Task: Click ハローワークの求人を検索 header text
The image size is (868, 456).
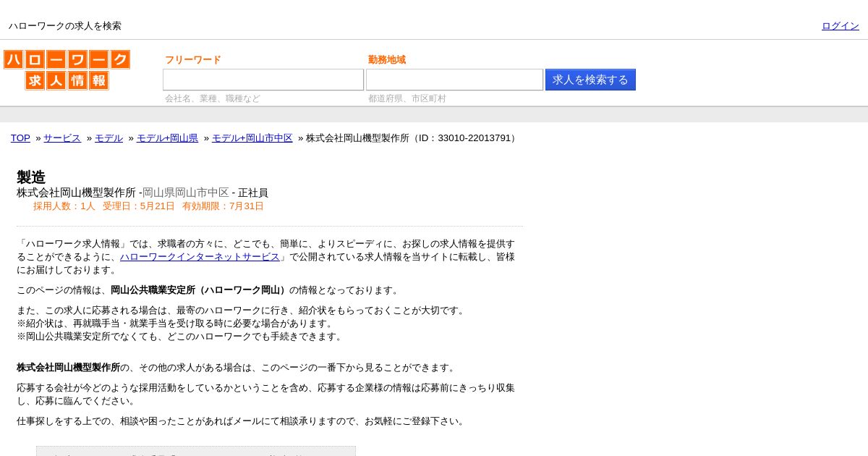Action: coord(65,26)
